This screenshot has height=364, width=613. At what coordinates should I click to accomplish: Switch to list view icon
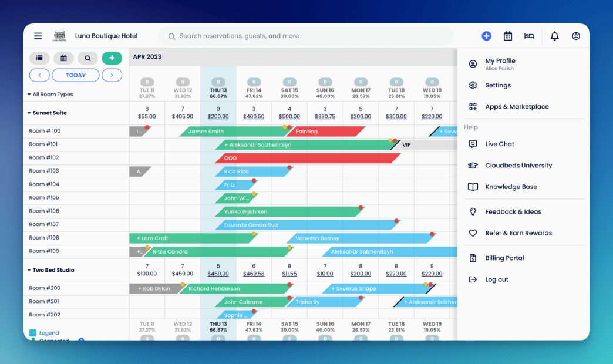[x=39, y=58]
